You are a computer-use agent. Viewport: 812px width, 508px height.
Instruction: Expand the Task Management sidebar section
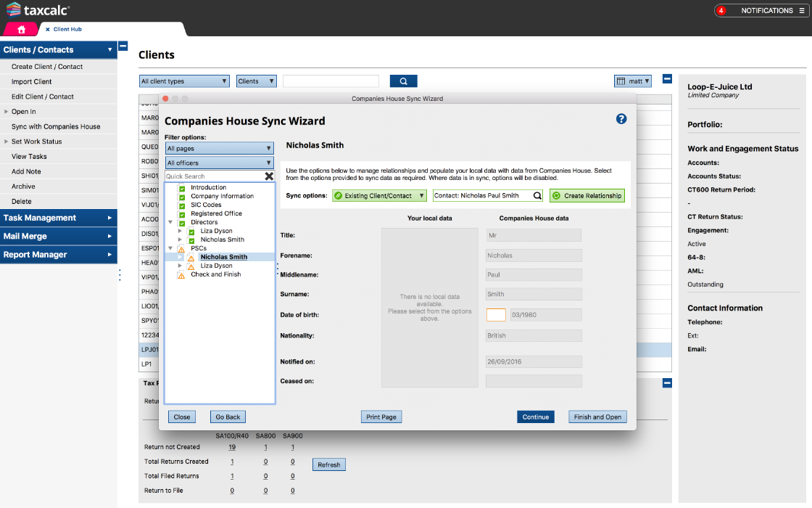pos(58,218)
